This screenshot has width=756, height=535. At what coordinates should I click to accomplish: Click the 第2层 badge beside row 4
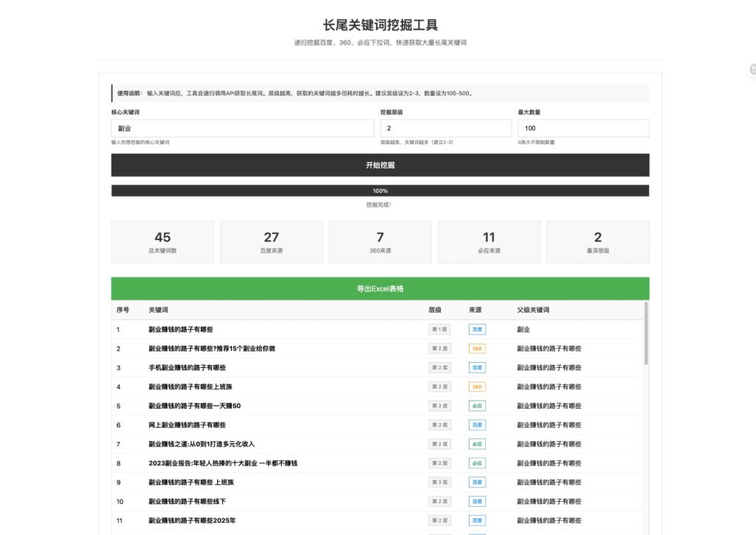tap(439, 386)
